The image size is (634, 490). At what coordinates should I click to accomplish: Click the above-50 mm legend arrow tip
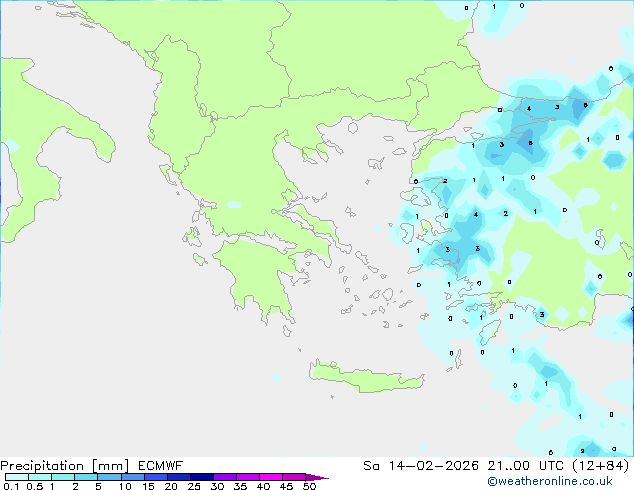(x=317, y=477)
